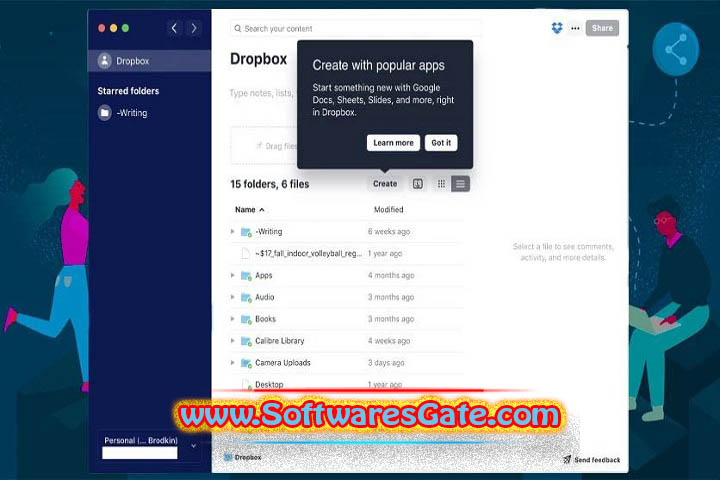Image resolution: width=720 pixels, height=480 pixels.
Task: Expand the Books folder row
Action: [232, 319]
